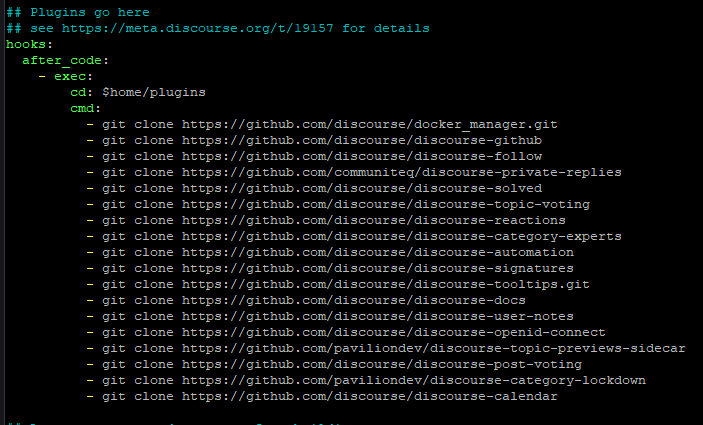Click the discourse-topic-previews-sidecar clone line
The height and width of the screenshot is (425, 703).
tap(386, 348)
